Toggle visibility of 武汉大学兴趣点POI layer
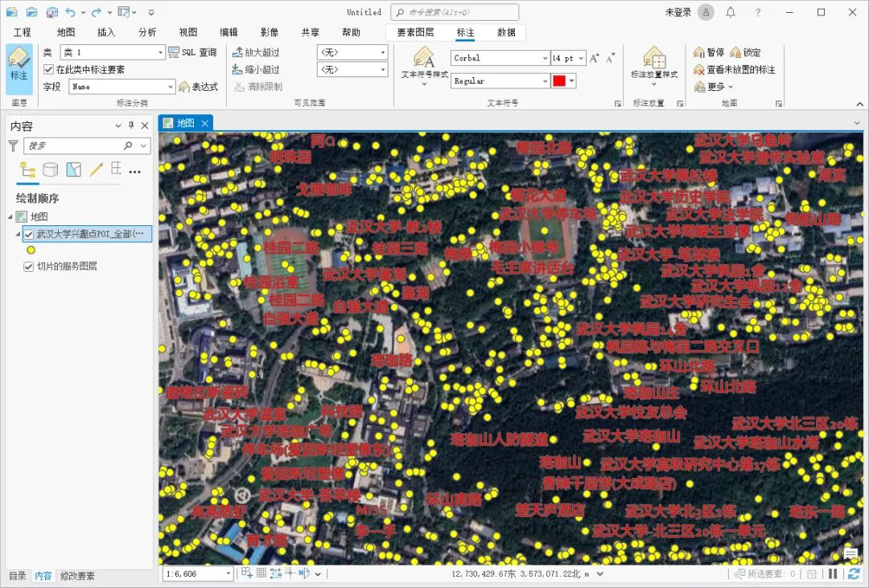 click(29, 234)
